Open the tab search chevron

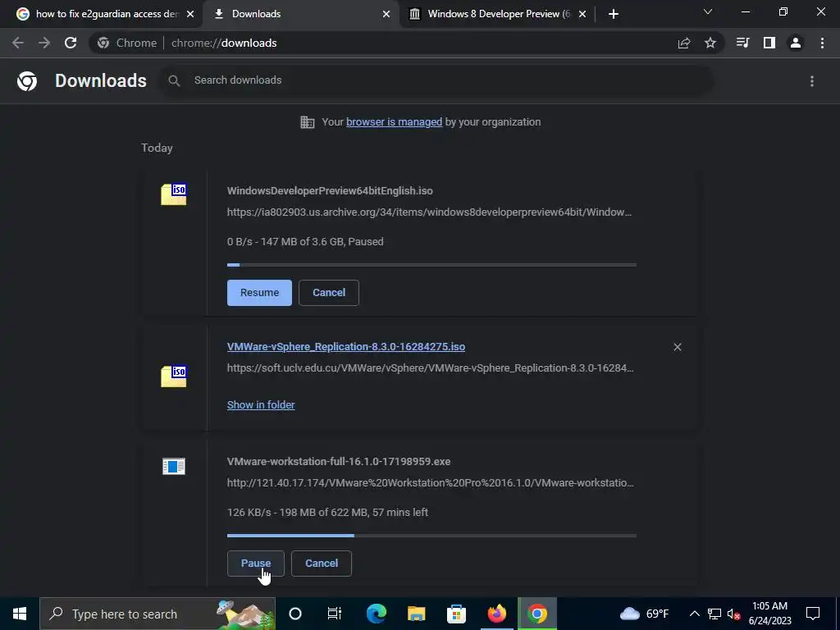pos(708,11)
